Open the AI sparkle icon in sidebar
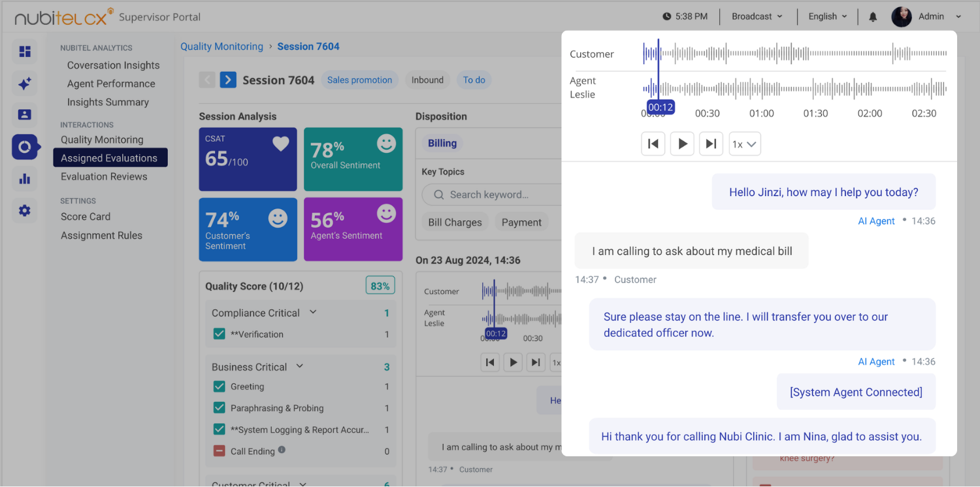 (x=25, y=84)
